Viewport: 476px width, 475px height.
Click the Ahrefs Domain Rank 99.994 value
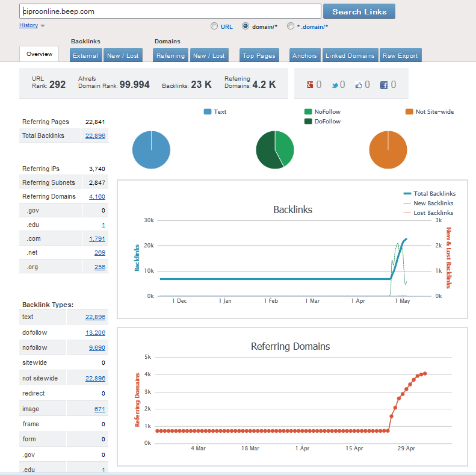pos(134,84)
